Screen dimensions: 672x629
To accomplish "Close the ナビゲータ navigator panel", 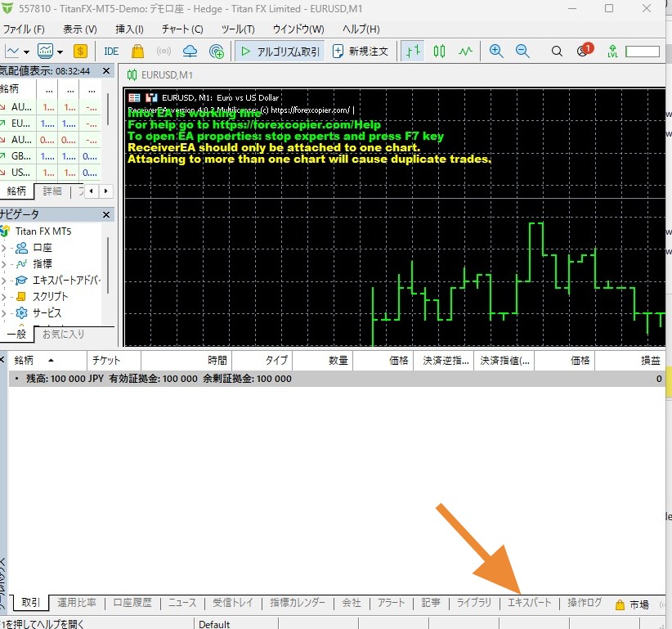I will pyautogui.click(x=106, y=214).
